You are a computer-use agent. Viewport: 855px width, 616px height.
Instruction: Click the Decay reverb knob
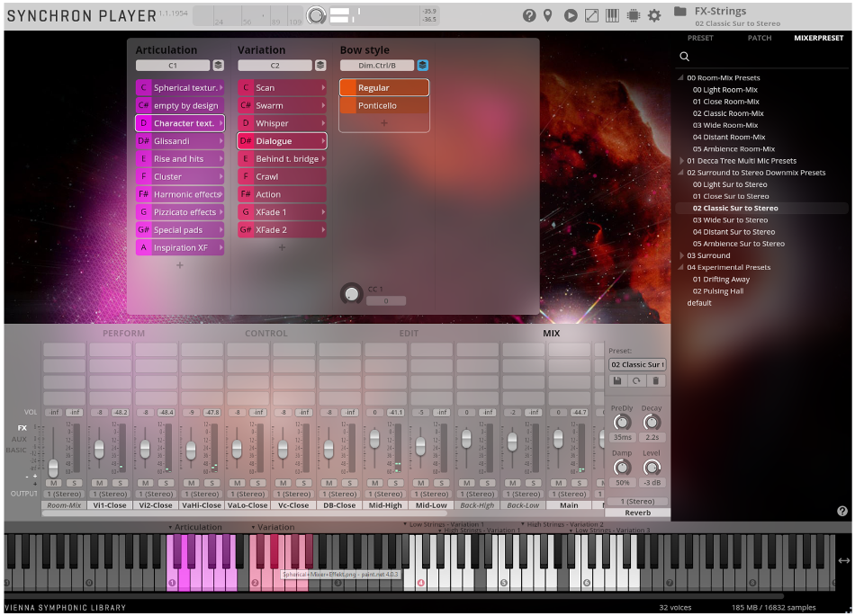tap(652, 422)
